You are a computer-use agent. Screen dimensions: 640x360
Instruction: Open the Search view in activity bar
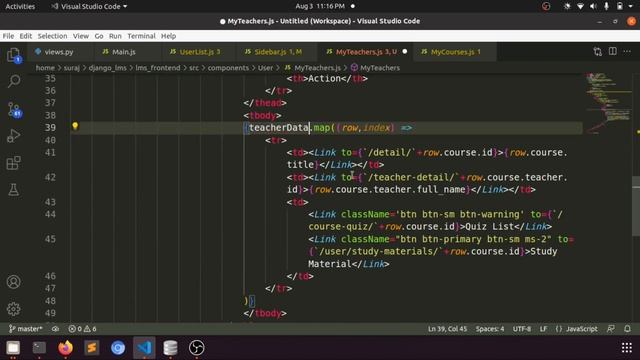click(14, 81)
